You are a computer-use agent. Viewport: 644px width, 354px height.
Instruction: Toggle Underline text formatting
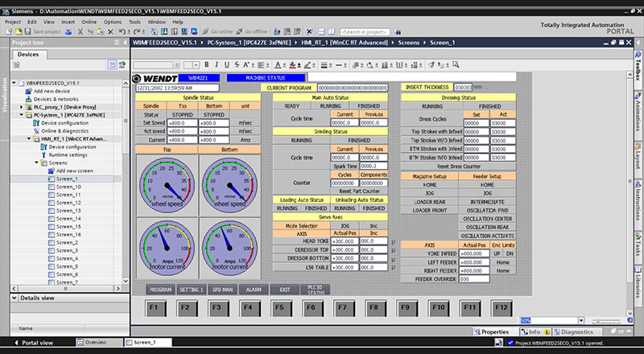coord(227,65)
